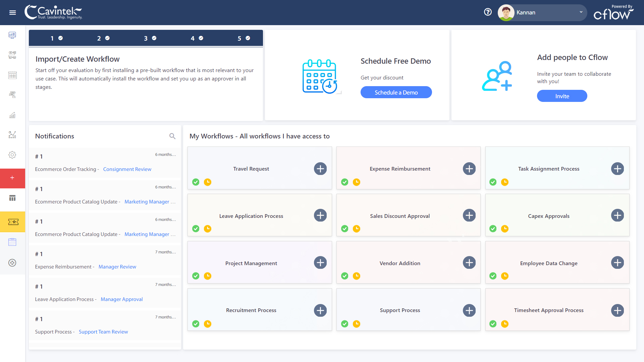Go to onboarding step 4

[x=197, y=38]
